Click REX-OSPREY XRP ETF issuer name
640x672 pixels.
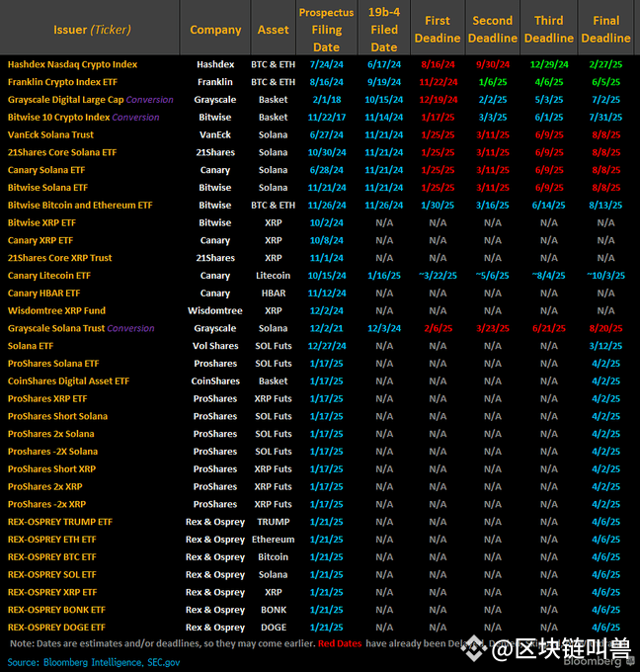click(x=52, y=592)
